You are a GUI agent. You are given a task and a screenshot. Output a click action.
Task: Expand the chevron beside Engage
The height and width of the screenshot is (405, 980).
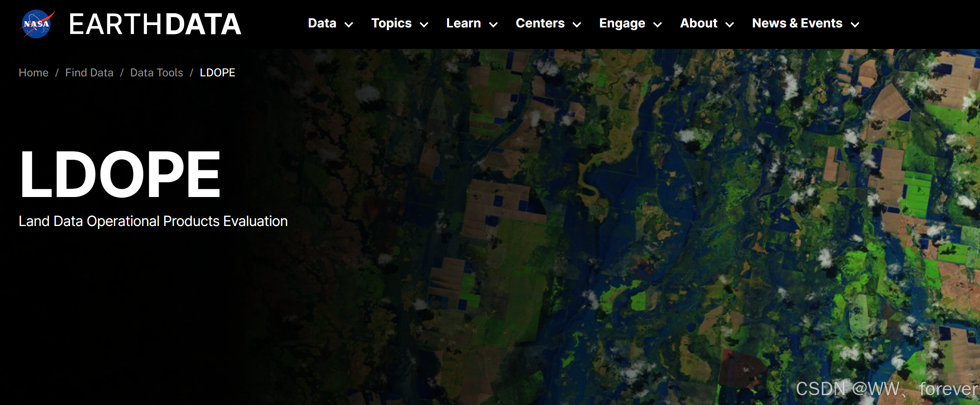[x=658, y=25]
